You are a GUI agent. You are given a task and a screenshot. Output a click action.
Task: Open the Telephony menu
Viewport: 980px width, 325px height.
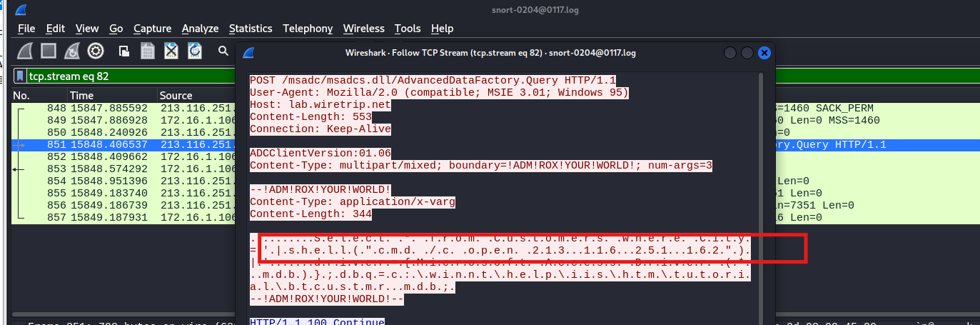point(308,29)
